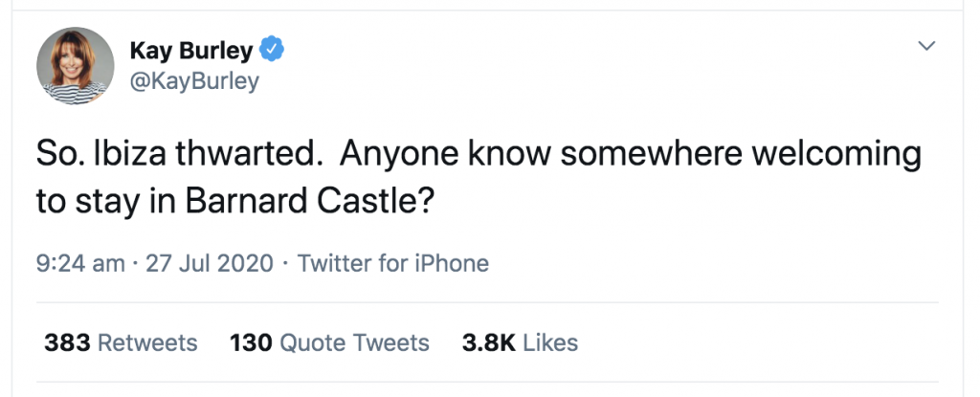Click the blue verified badge icon
The width and height of the screenshot is (980, 397).
(274, 48)
